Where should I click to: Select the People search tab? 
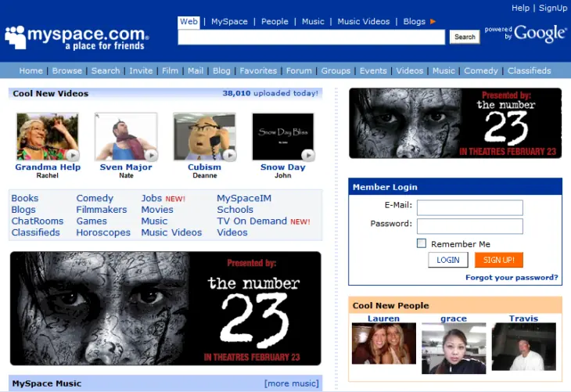[x=275, y=21]
